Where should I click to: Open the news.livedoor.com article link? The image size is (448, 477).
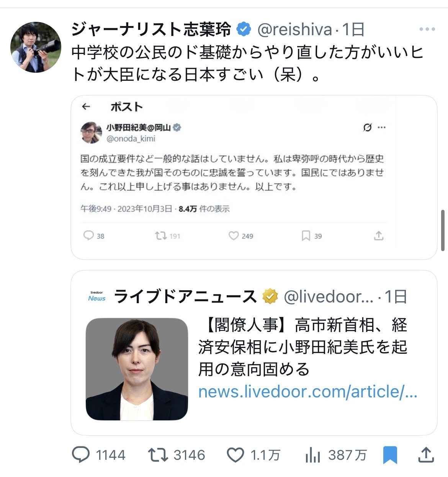(x=307, y=392)
